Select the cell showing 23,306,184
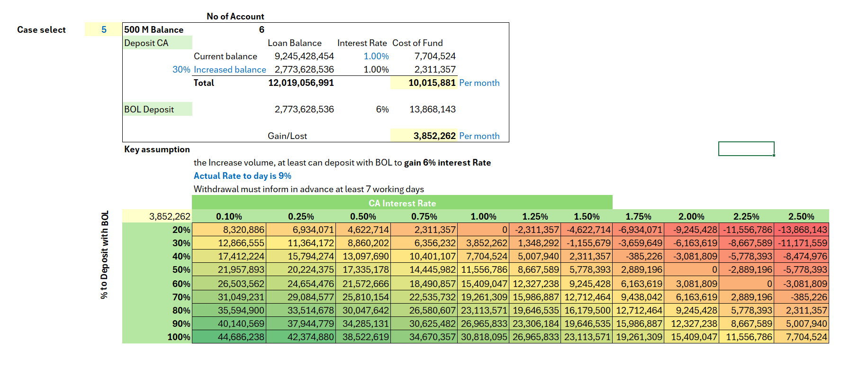868x389 pixels. point(535,324)
